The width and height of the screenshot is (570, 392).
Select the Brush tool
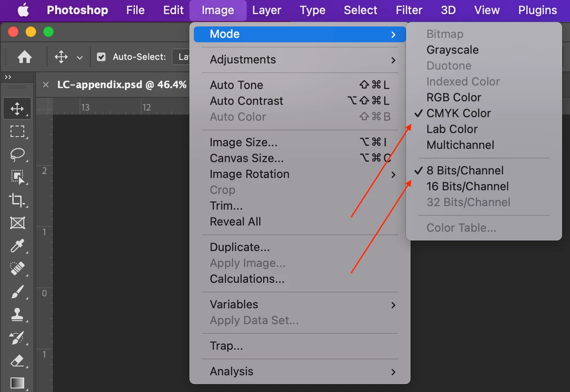(17, 292)
